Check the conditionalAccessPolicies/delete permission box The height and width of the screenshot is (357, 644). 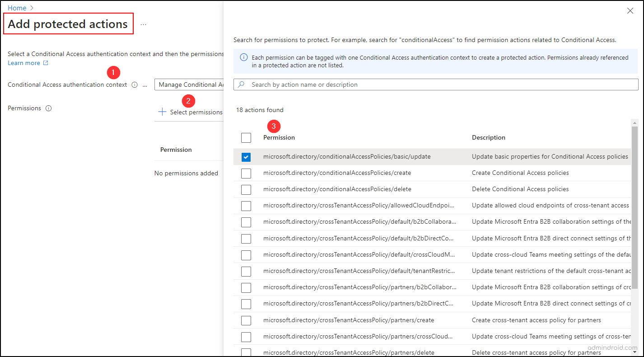pos(246,189)
